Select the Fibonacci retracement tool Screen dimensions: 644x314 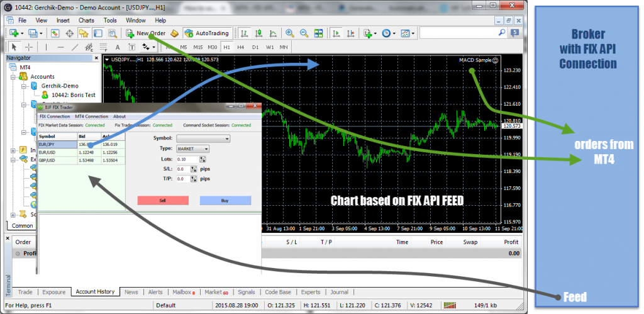103,47
